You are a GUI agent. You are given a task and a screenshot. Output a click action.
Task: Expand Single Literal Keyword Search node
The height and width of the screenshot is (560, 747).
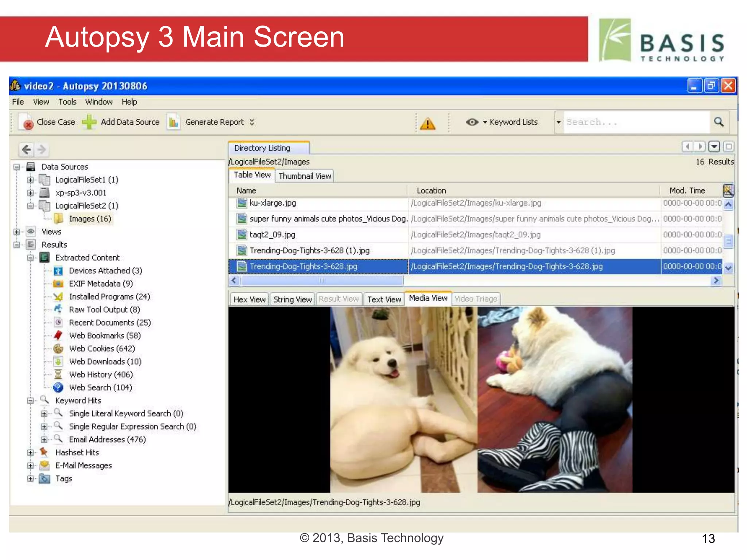point(44,414)
